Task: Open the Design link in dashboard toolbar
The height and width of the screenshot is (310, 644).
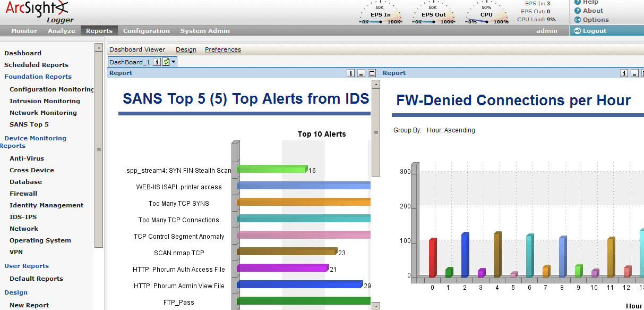Action: (186, 49)
